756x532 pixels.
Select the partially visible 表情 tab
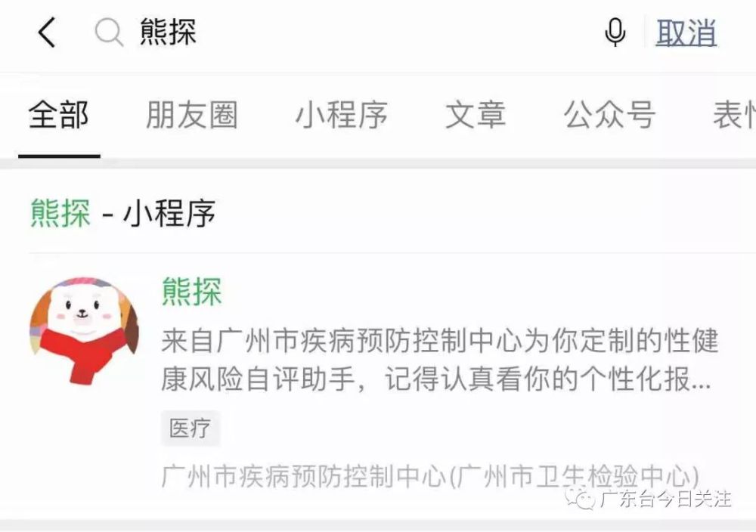pos(734,115)
